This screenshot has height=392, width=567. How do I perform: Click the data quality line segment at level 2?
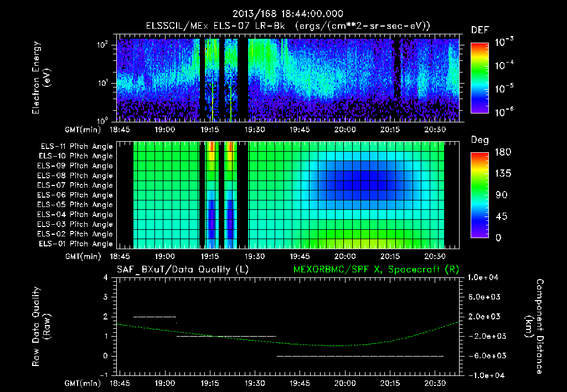click(155, 317)
